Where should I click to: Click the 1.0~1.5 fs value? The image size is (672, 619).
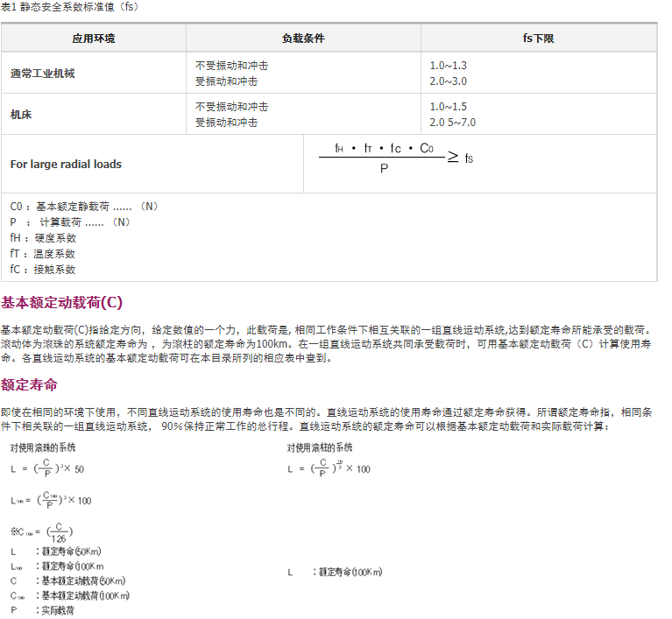(449, 107)
